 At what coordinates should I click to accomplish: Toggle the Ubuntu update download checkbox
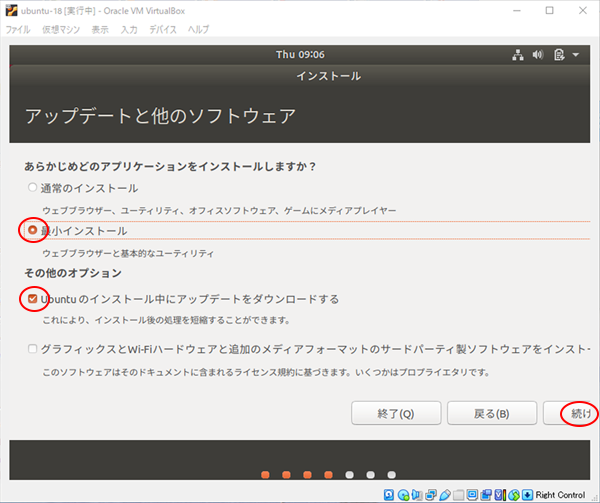click(33, 298)
